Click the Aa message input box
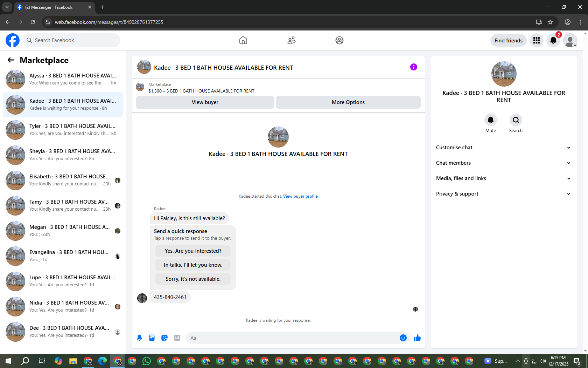588x368 pixels. (x=292, y=338)
